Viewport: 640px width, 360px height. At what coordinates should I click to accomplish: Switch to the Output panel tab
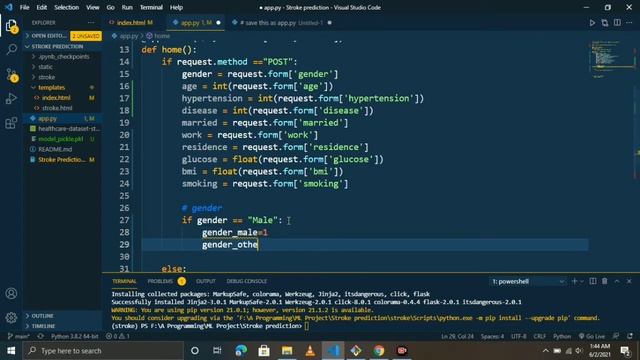pos(206,281)
